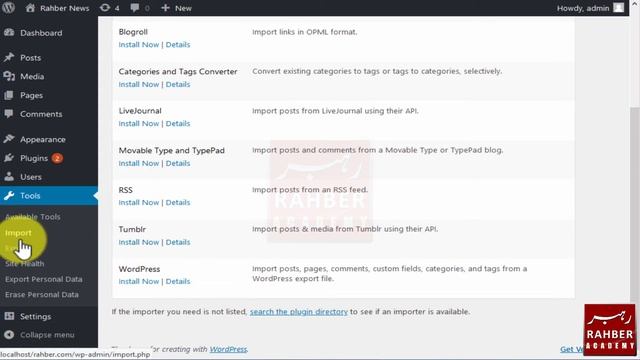Viewport: 640px width, 360px height.
Task: Click the admin avatar icon
Action: (x=619, y=8)
